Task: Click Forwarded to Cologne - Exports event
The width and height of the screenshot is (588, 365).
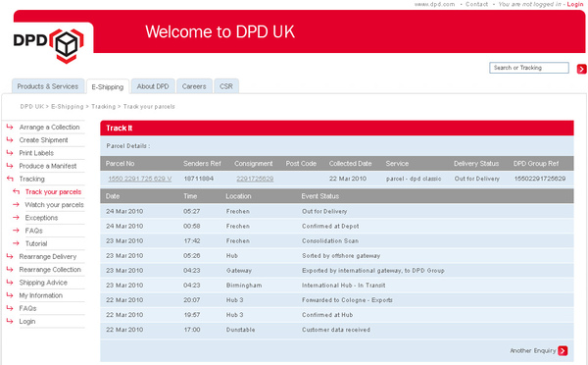Action: click(347, 300)
